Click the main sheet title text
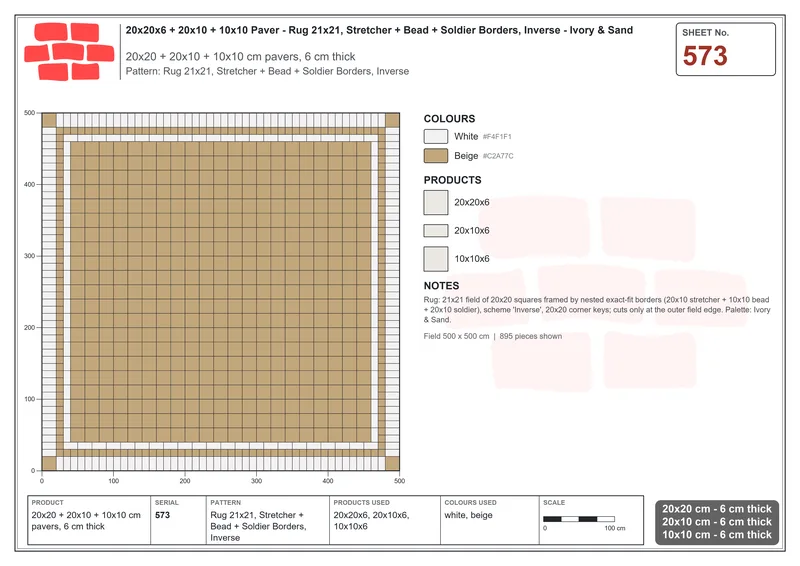Viewport: 800px width, 566px height. point(379,30)
